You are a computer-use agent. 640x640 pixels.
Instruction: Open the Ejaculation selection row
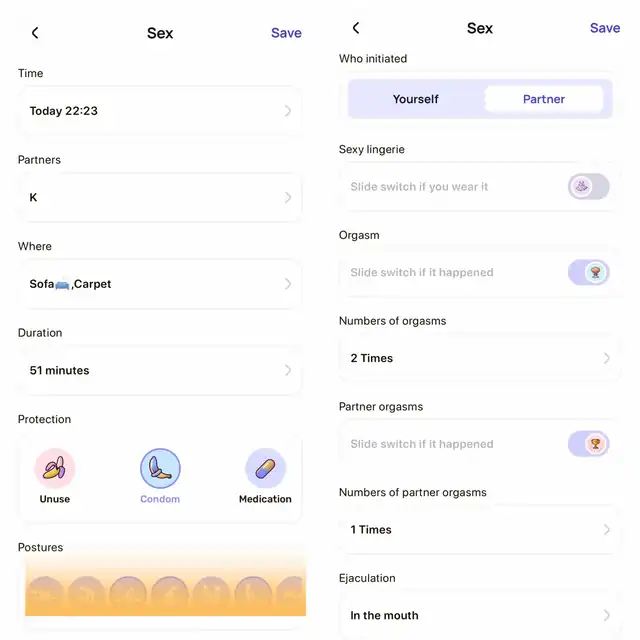(480, 615)
